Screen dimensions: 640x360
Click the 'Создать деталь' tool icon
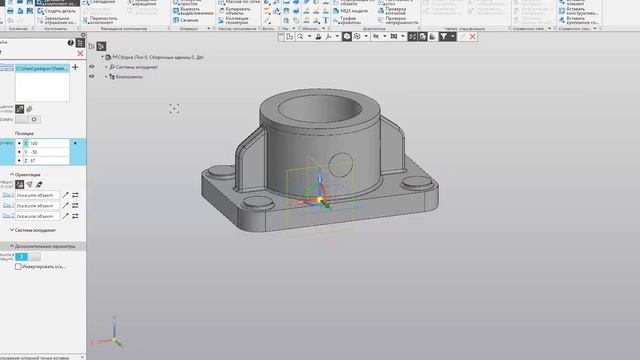tap(41, 11)
